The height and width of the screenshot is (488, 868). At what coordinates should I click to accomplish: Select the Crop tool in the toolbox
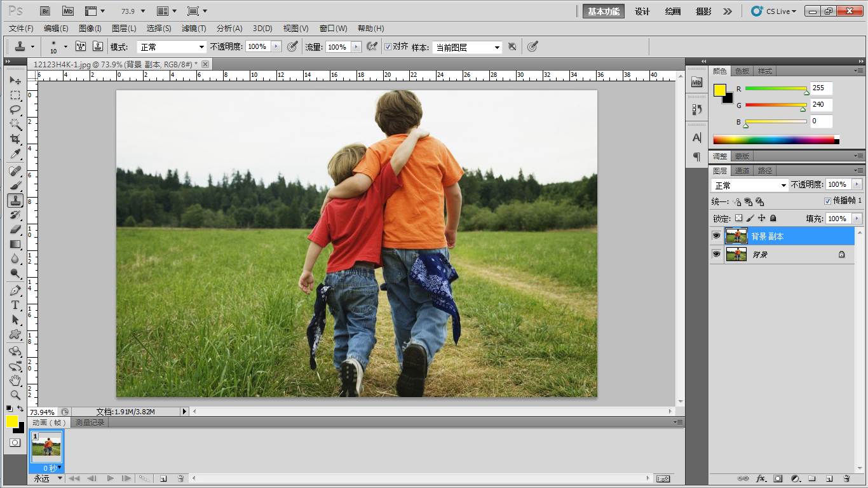15,139
